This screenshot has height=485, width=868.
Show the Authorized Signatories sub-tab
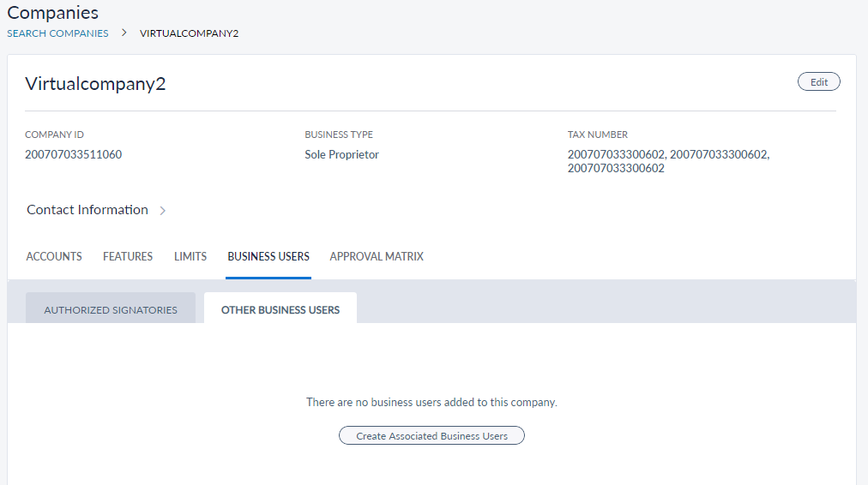tap(111, 309)
